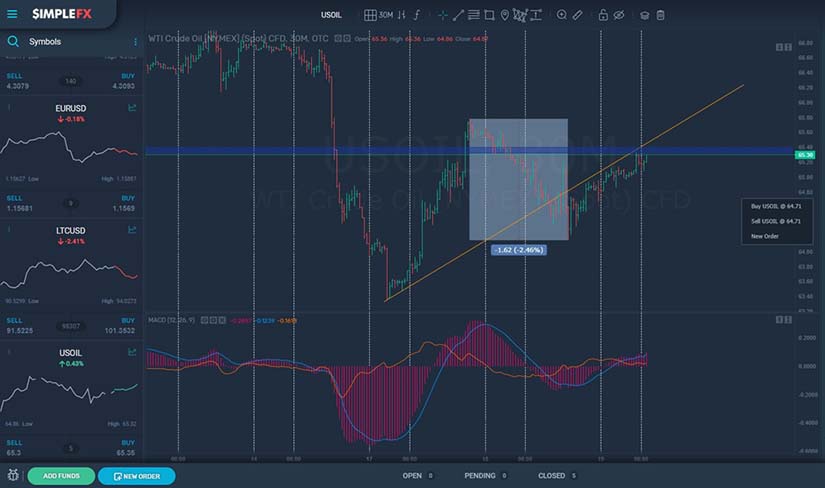825x488 pixels.
Task: Click the ADD FUNDS button
Action: click(x=61, y=476)
